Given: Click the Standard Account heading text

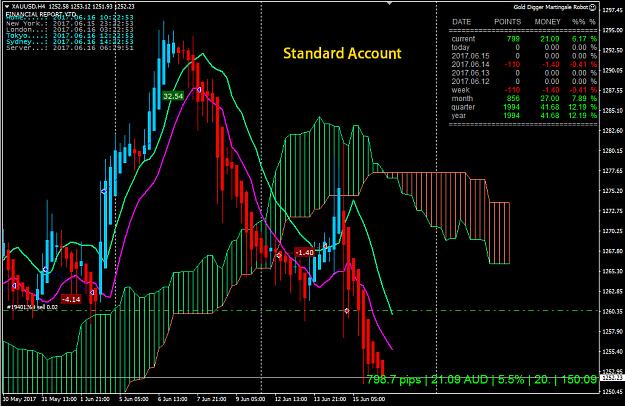Looking at the screenshot, I should pyautogui.click(x=342, y=53).
